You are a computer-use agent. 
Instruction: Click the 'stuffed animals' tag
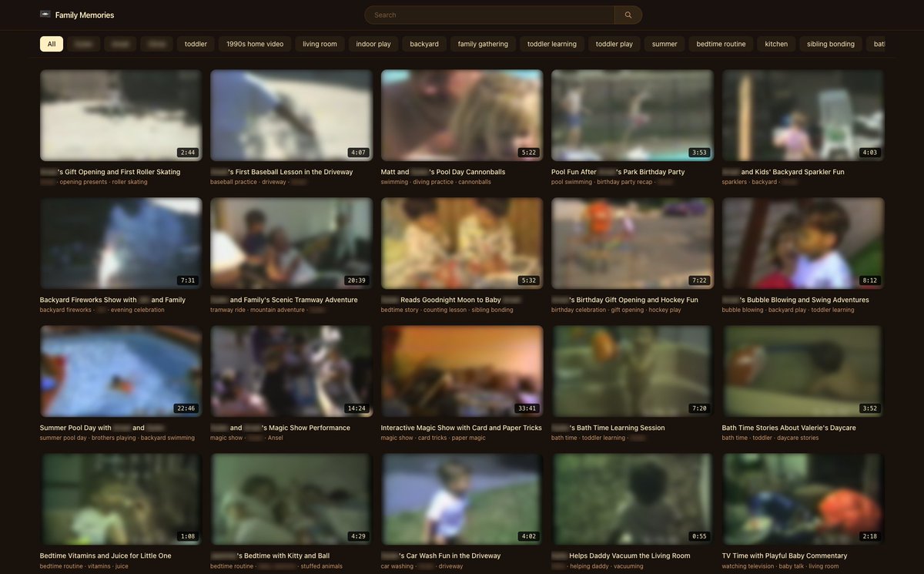[320, 566]
